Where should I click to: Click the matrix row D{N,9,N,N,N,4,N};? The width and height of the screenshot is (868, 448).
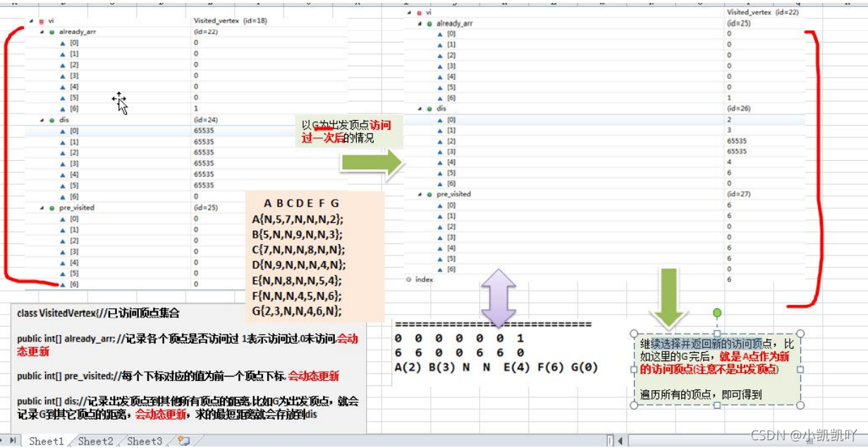click(x=299, y=265)
